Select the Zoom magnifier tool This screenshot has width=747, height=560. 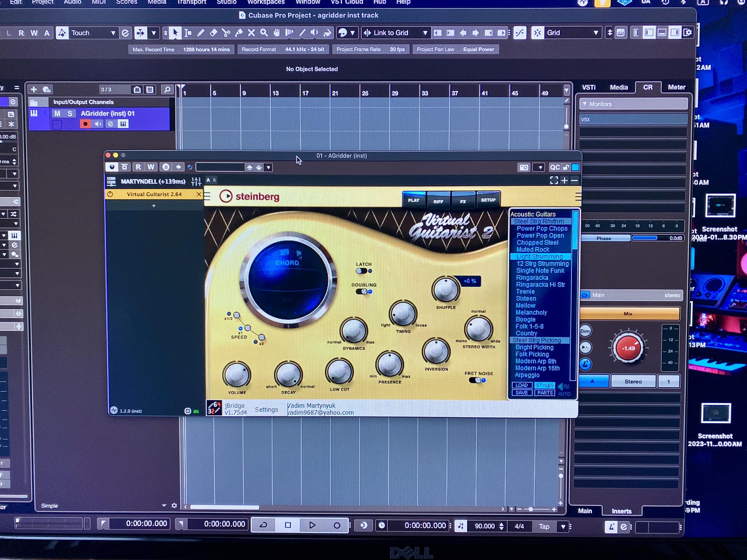(264, 33)
